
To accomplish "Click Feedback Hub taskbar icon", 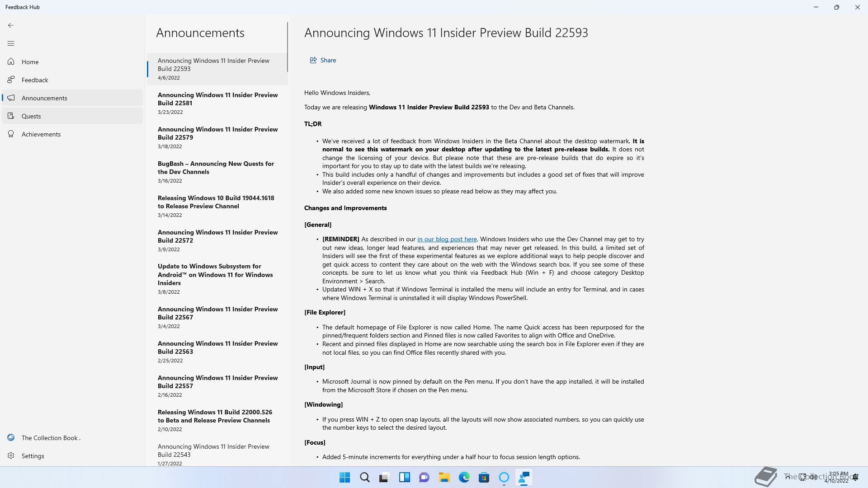I will (524, 478).
